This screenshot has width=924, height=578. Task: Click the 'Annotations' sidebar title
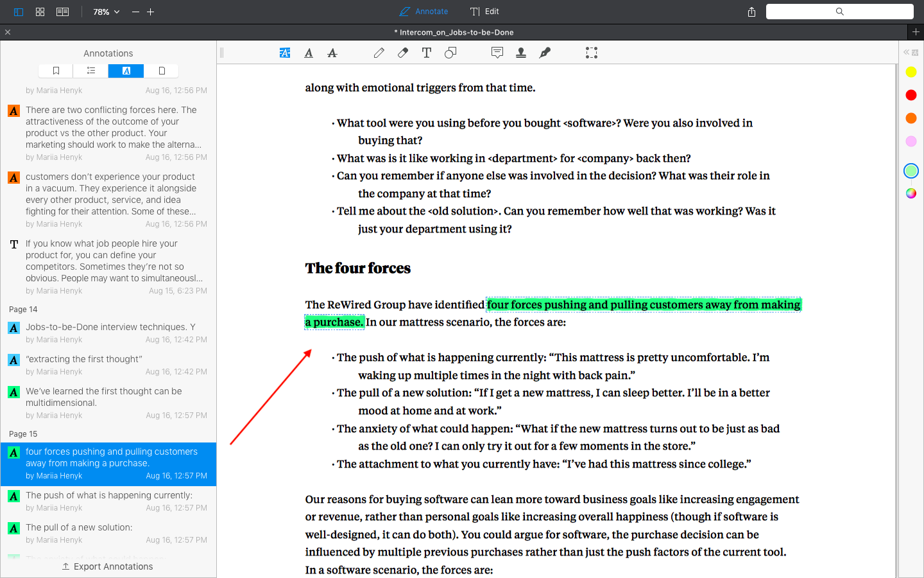(108, 53)
